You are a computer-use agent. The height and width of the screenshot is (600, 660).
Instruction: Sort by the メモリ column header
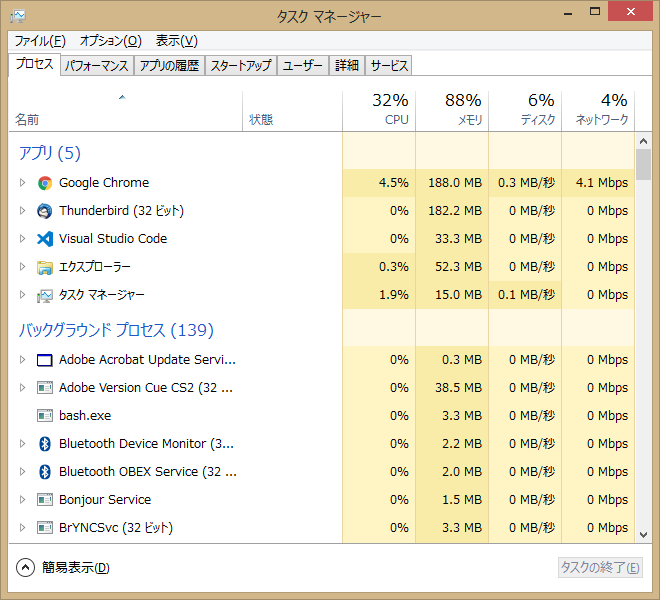452,111
